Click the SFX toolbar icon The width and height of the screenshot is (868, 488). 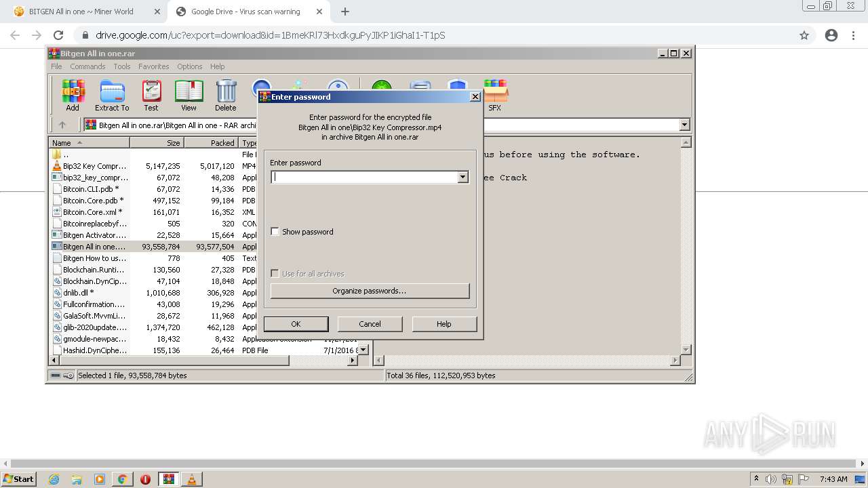coord(495,95)
